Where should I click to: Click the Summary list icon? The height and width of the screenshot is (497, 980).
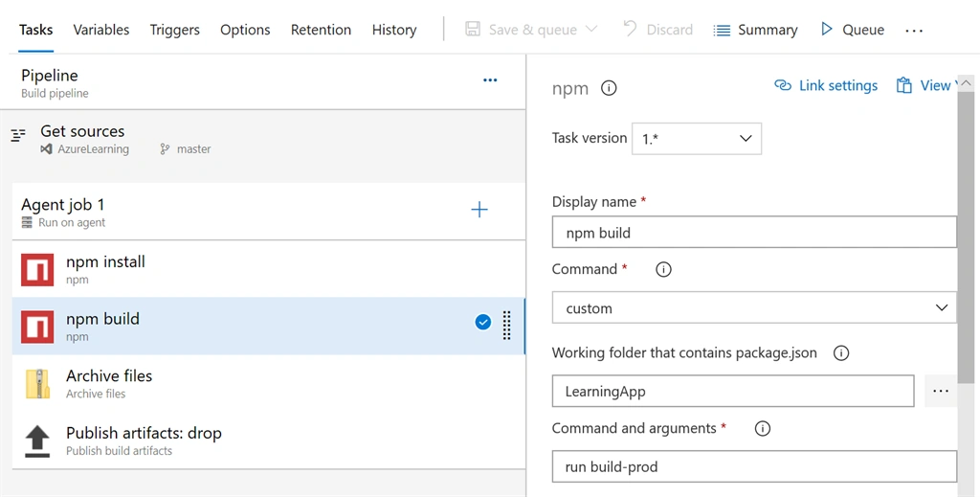722,30
